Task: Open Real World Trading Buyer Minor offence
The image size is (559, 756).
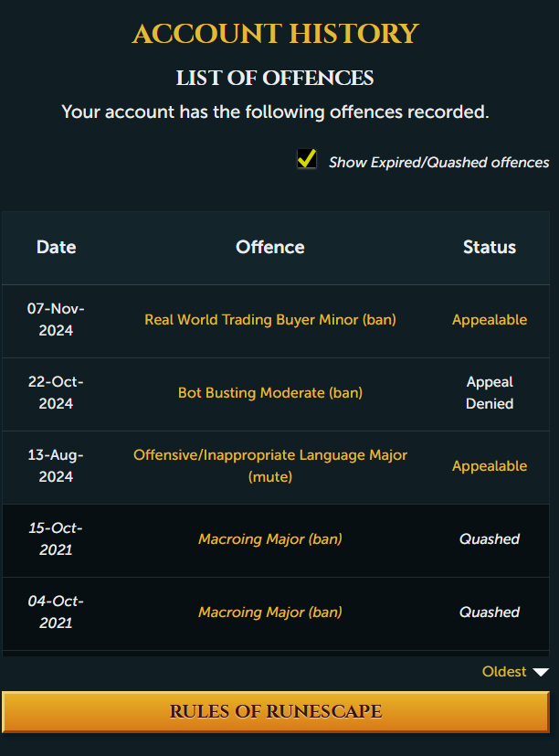Action: point(270,320)
